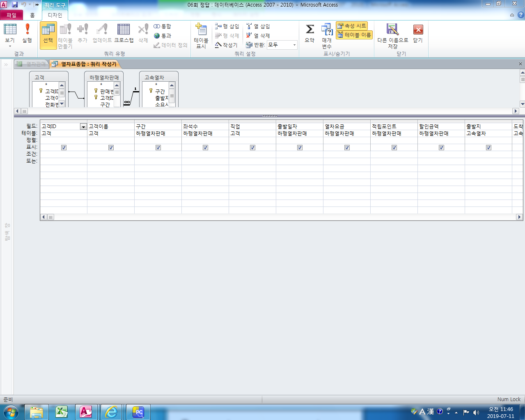Toggle Show checkbox under 좌석수 field
This screenshot has width=525, height=420.
205,147
